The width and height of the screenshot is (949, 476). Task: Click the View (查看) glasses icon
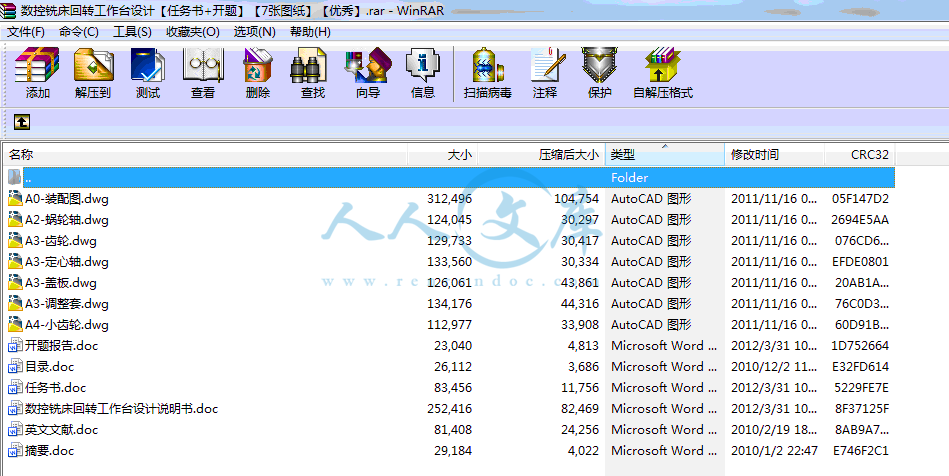[203, 65]
